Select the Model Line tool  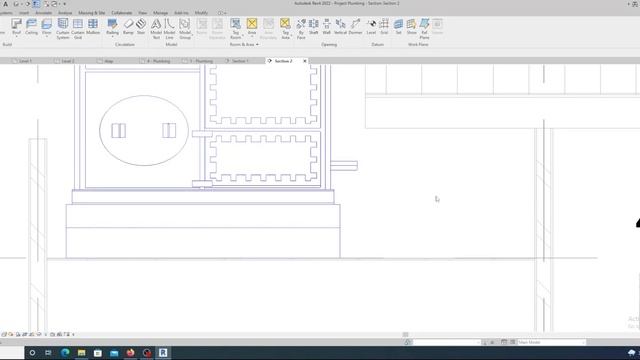point(169,29)
